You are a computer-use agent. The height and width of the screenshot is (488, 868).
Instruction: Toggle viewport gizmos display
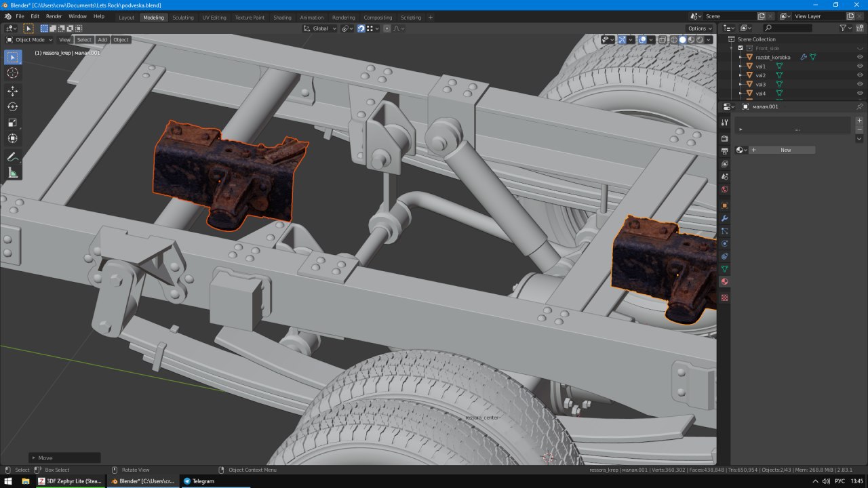622,39
